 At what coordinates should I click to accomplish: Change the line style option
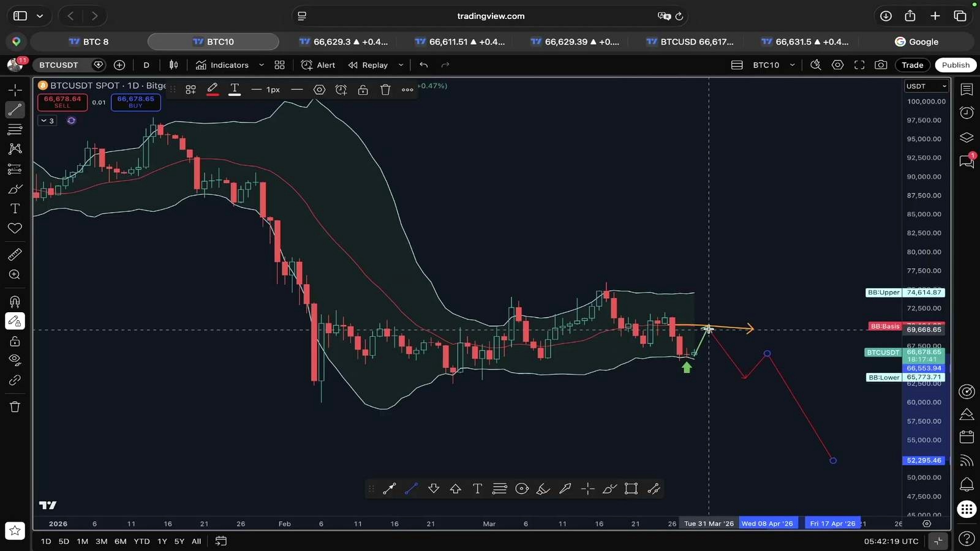point(297,89)
